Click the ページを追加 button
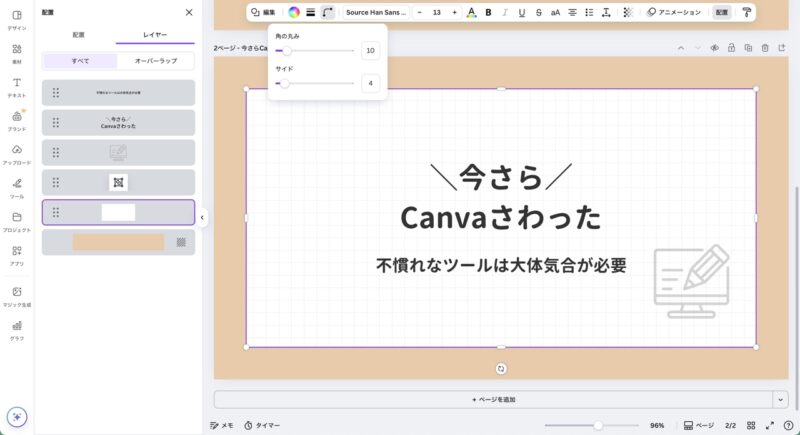Image resolution: width=800 pixels, height=435 pixels. [493, 399]
